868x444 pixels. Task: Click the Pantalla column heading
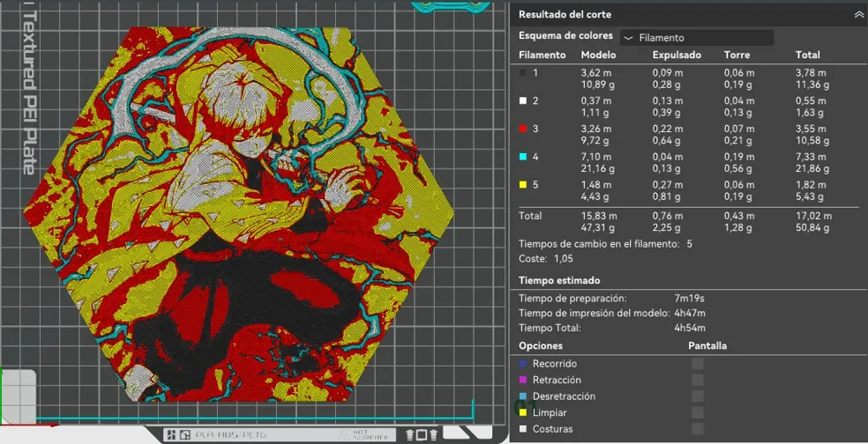[707, 346]
